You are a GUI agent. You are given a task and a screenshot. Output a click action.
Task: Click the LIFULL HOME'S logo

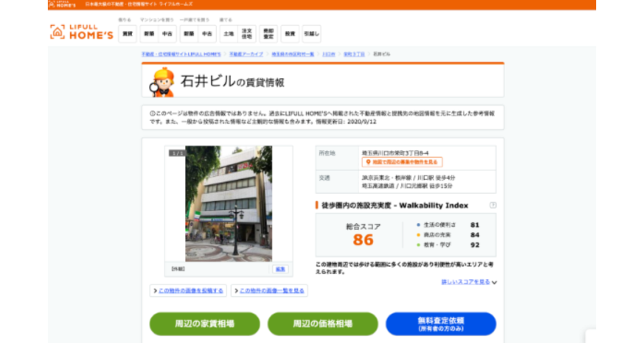pyautogui.click(x=82, y=33)
